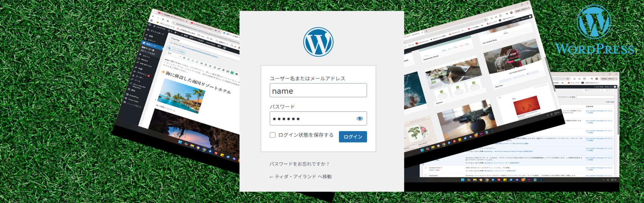Open Dreamweaver from the bottom-right taskbar
Image resolution: width=644 pixels, height=203 pixels.
coord(529,180)
